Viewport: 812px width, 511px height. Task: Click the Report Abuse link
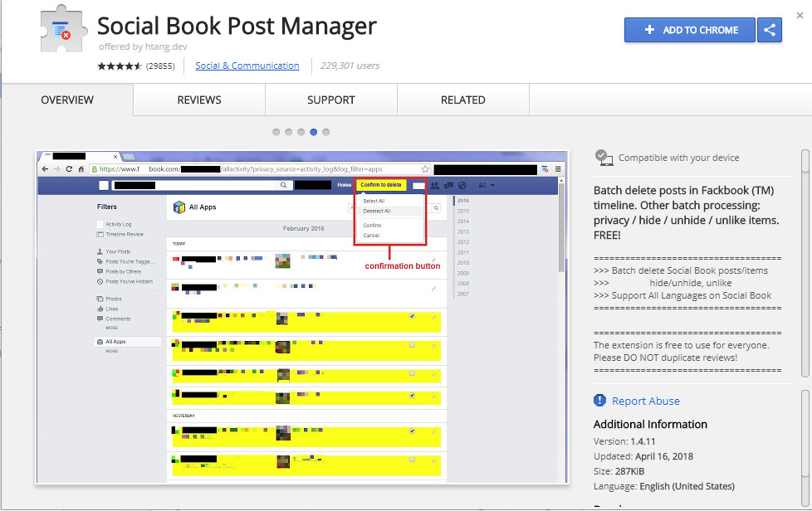tap(646, 401)
